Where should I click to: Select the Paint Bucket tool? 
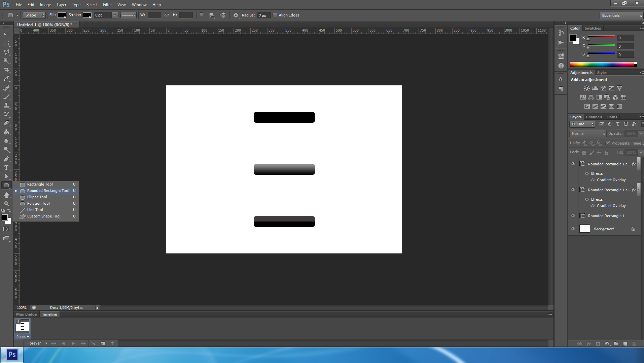6,132
